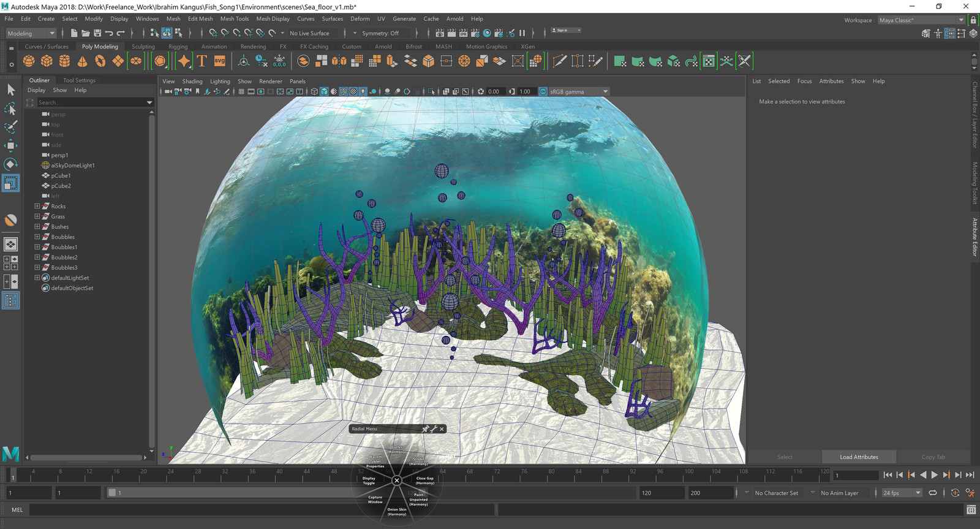Select the Rotate tool in toolbox
The height and width of the screenshot is (529, 980).
coord(10,164)
